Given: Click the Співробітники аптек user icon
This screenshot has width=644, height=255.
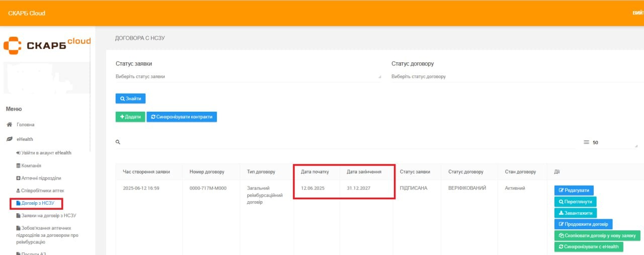Looking at the screenshot, I should [x=19, y=191].
